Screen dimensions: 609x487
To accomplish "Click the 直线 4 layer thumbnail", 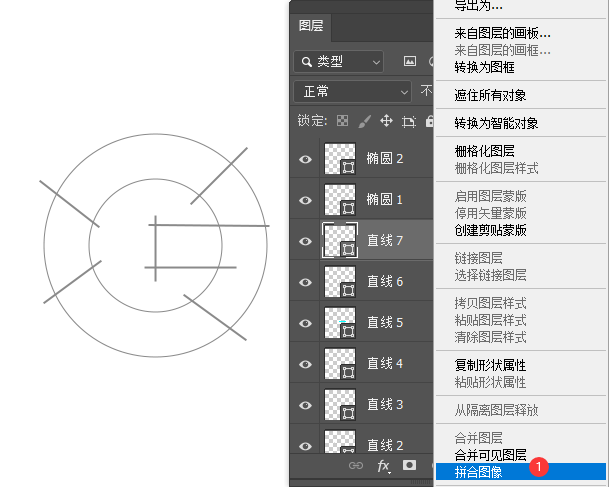I will click(x=340, y=364).
